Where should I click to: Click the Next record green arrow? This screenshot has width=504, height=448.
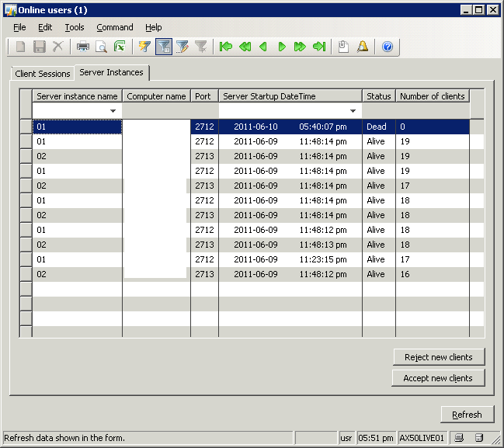(x=282, y=47)
